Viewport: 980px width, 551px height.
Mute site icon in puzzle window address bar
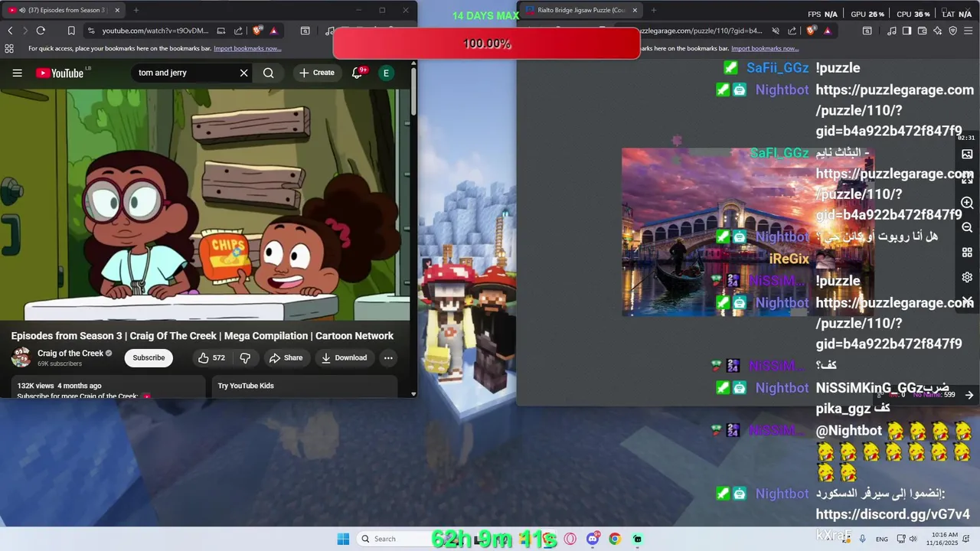775,31
